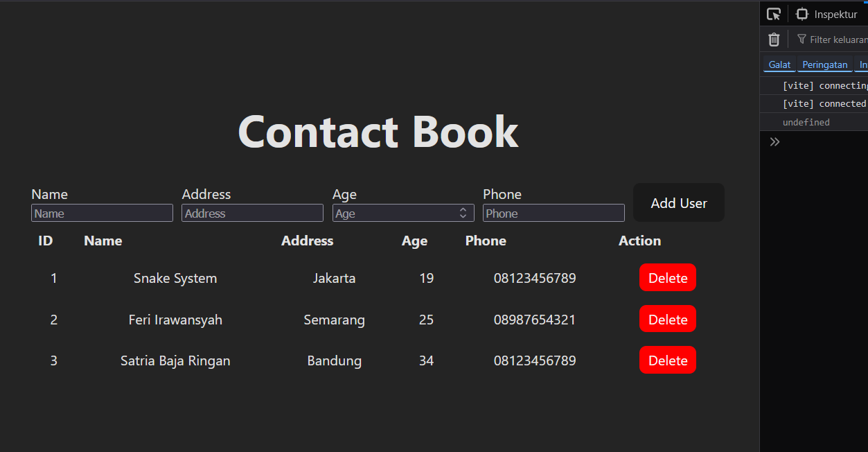
Task: Activate the element picker tool in devtools
Action: tap(773, 13)
